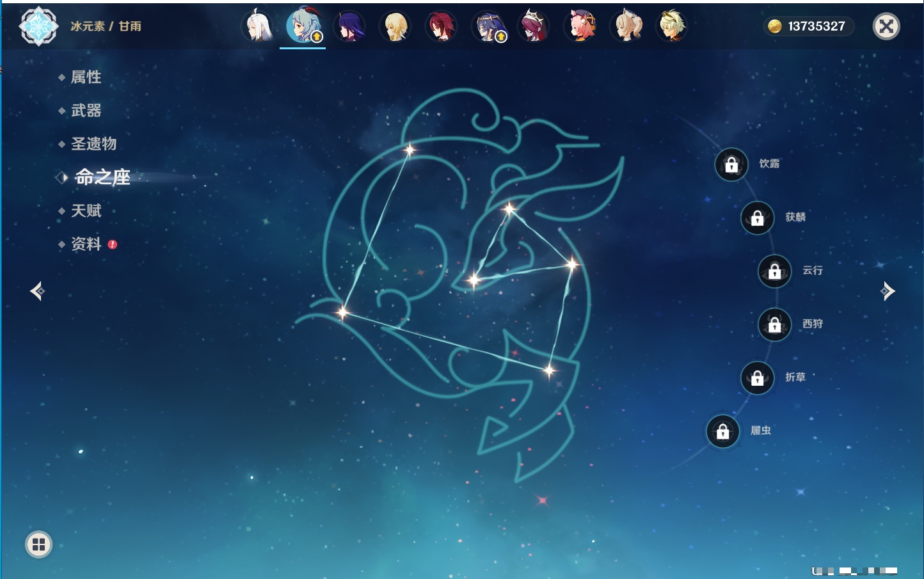
Task: Click the locked 履虫 constellation node
Action: (x=723, y=431)
